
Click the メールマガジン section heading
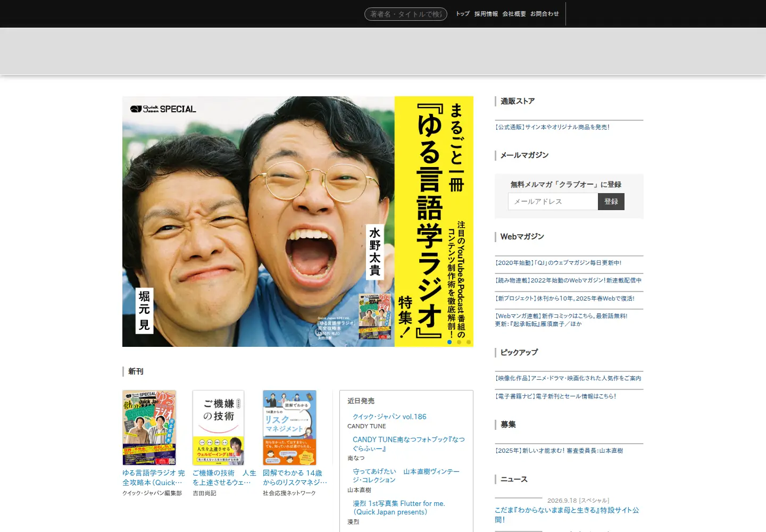[x=524, y=155]
